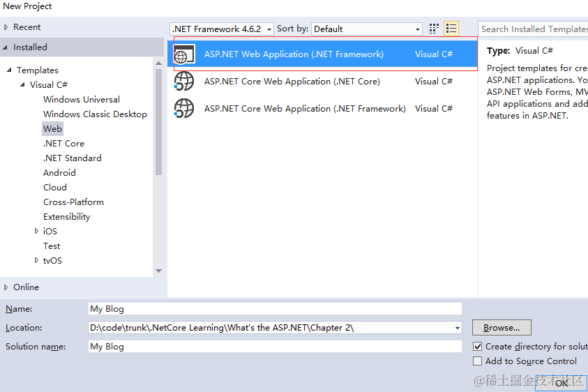Select the Android template category
The image size is (588, 392).
coord(59,172)
